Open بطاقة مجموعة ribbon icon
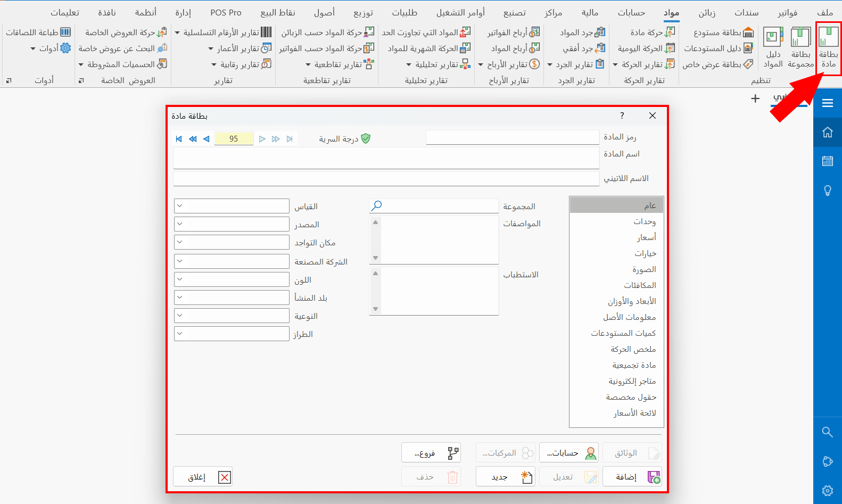The height and width of the screenshot is (504, 842). (800, 48)
